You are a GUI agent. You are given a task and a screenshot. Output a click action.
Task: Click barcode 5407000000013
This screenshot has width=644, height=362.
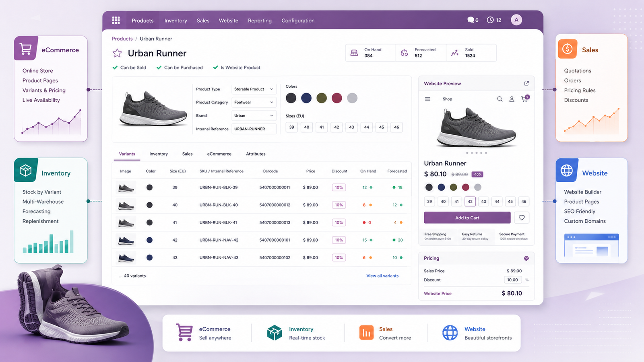point(275,222)
